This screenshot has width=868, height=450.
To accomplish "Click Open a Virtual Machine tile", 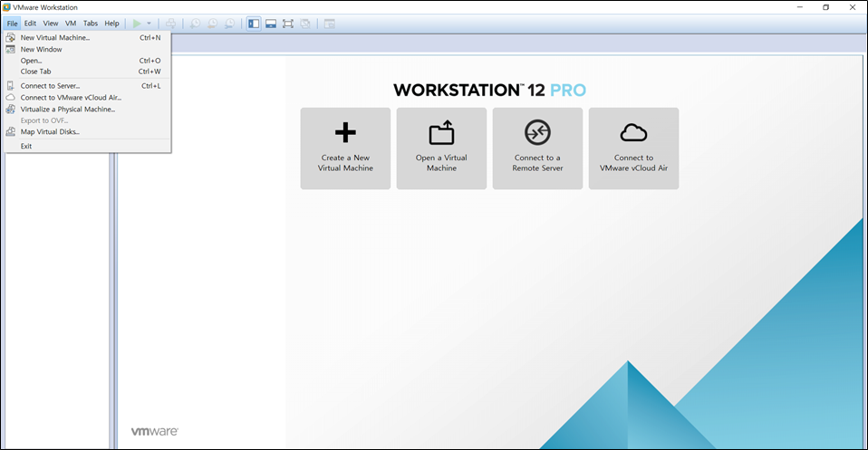I will (441, 148).
